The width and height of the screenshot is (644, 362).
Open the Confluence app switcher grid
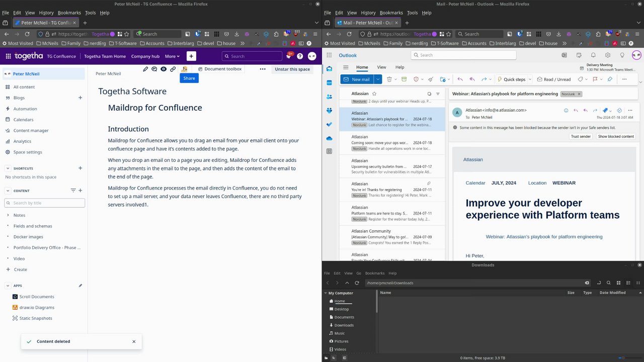pos(9,56)
